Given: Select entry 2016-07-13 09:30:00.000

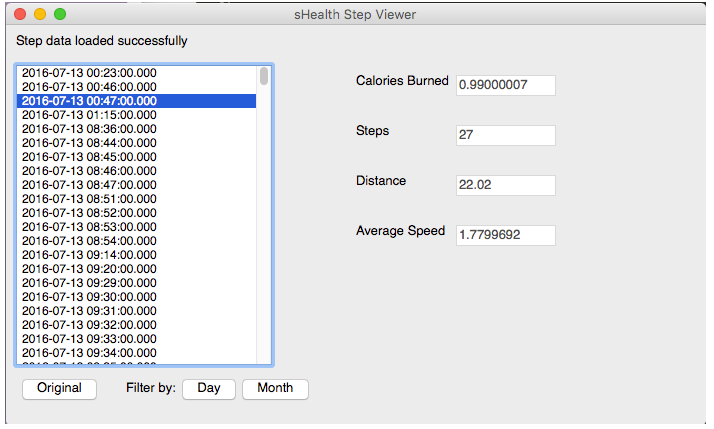Looking at the screenshot, I should pos(136,297).
